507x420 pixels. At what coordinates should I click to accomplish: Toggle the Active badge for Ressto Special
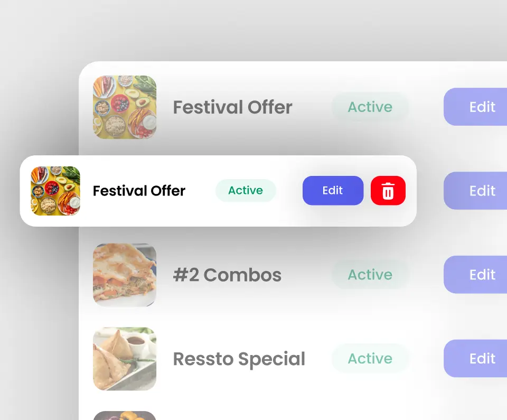click(x=370, y=358)
